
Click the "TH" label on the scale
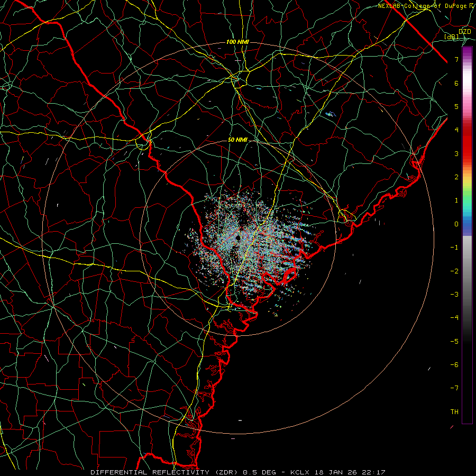coord(454,412)
